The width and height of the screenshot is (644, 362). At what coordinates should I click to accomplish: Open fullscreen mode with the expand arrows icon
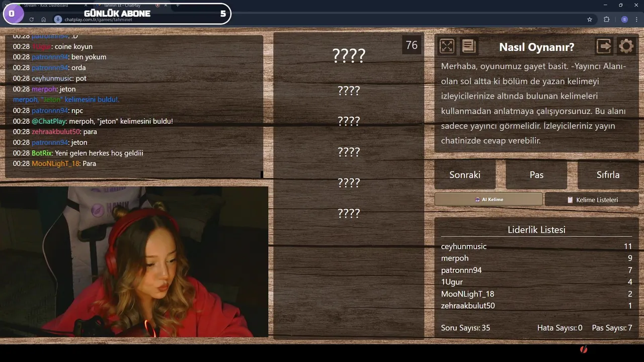tap(447, 46)
